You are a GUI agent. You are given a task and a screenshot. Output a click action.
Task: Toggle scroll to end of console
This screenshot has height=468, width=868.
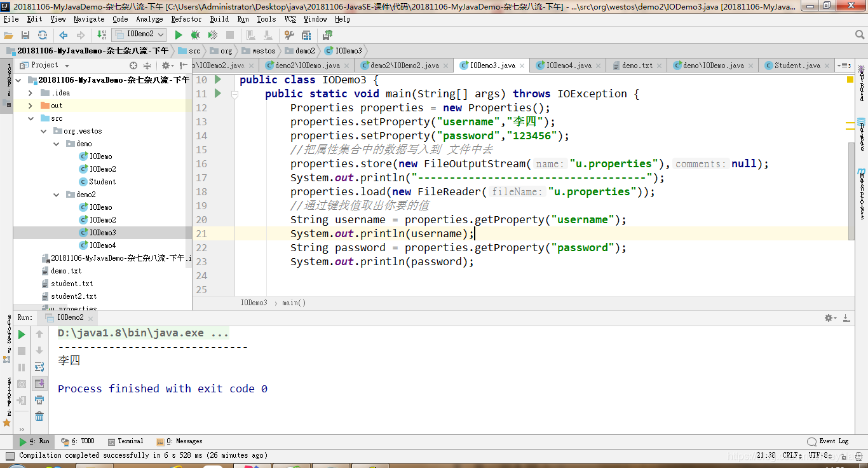pyautogui.click(x=39, y=383)
